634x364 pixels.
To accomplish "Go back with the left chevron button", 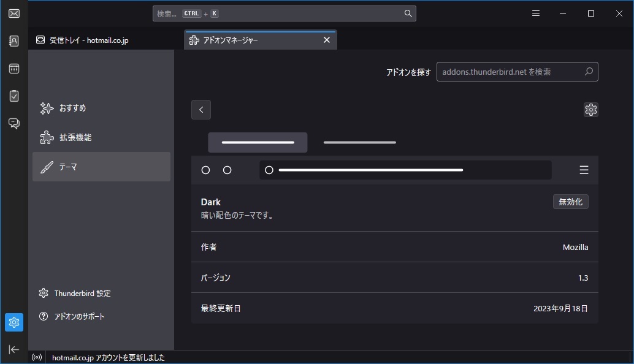I will pyautogui.click(x=201, y=110).
